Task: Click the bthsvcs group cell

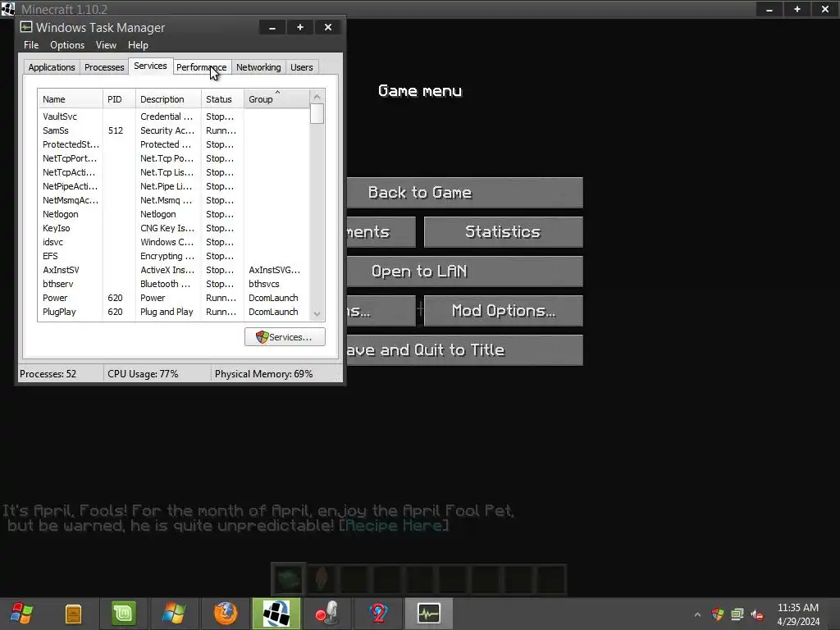Action: tap(264, 284)
